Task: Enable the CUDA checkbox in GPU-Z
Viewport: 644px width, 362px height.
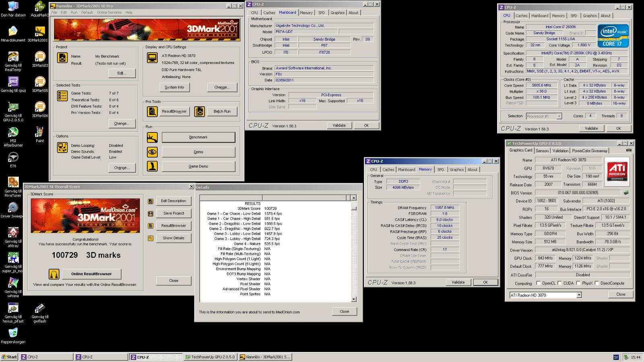Action: (559, 283)
